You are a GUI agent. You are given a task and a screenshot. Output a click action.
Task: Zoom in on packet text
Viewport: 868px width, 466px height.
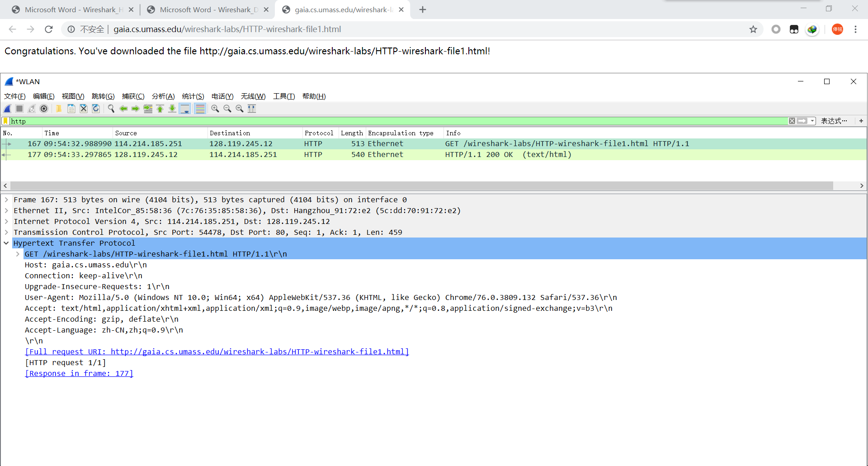(x=215, y=109)
